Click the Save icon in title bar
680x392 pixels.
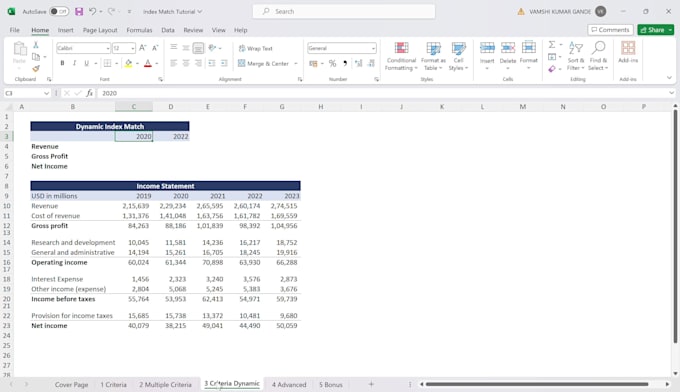(79, 12)
